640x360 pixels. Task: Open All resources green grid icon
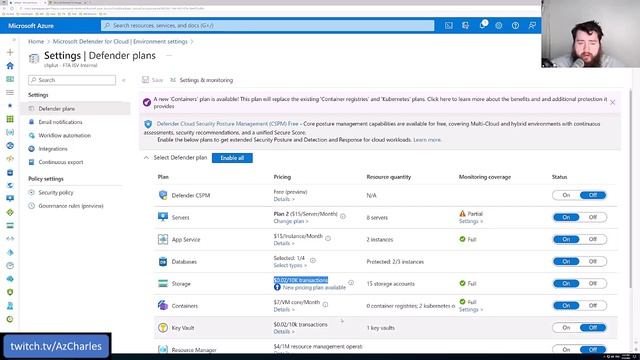[x=10, y=119]
